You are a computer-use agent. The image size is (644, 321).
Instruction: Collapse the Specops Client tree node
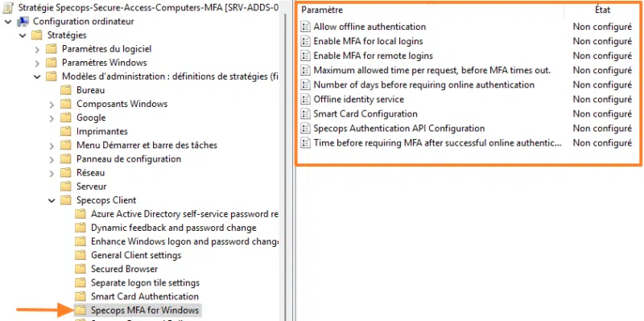(52, 200)
